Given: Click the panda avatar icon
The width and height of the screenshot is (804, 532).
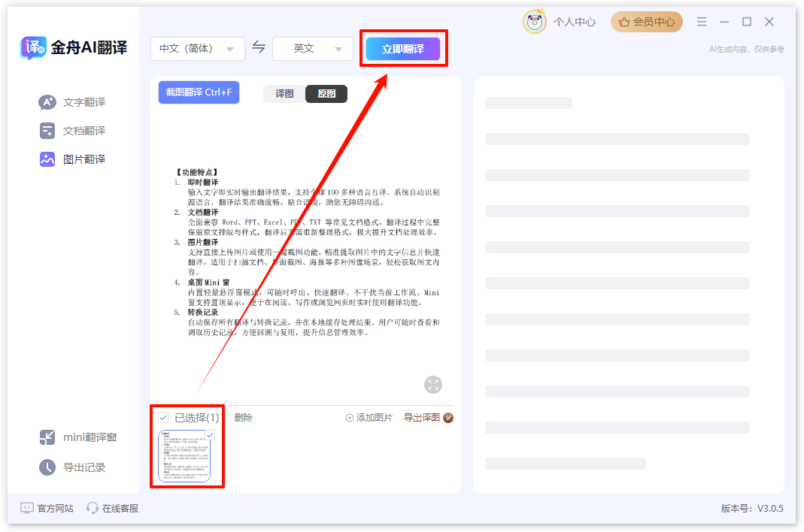Looking at the screenshot, I should 534,22.
